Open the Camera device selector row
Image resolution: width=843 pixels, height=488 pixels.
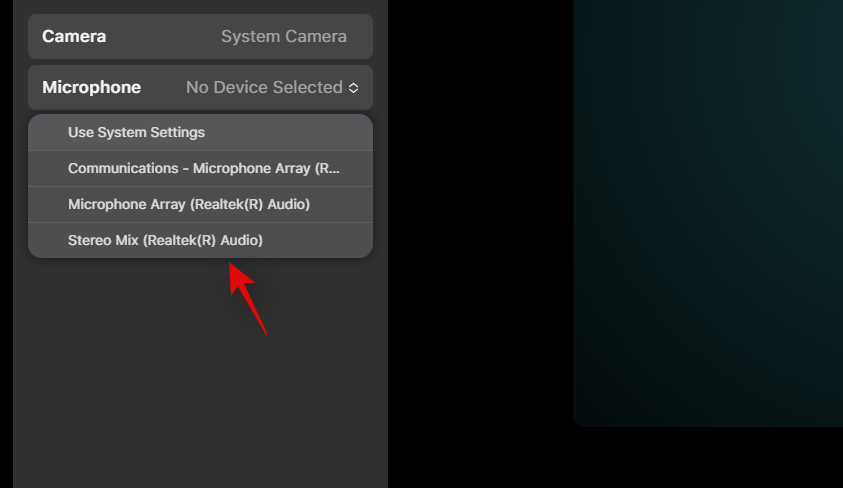click(200, 37)
